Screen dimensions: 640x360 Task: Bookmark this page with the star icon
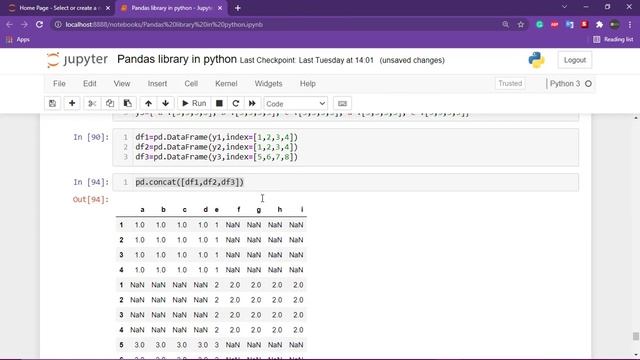click(521, 24)
